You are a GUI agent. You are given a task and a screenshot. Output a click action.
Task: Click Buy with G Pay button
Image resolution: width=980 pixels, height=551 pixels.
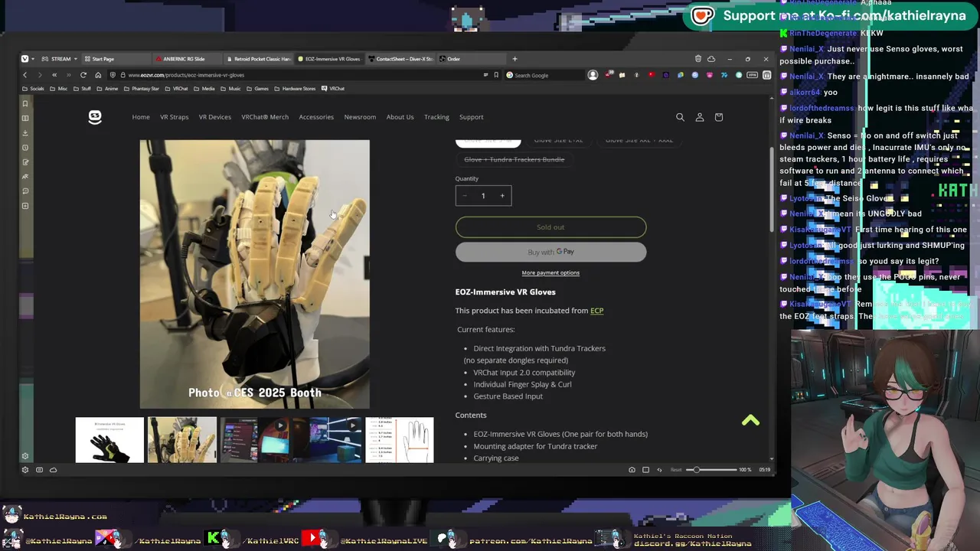click(x=550, y=252)
